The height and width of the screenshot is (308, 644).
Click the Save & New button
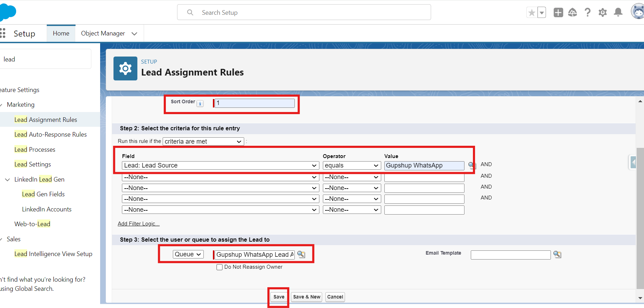pyautogui.click(x=307, y=297)
